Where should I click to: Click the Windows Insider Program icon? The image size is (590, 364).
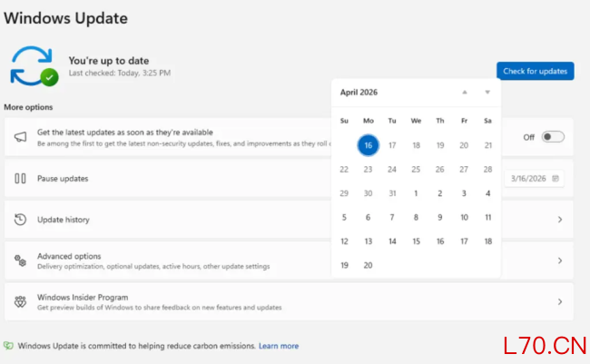click(x=20, y=302)
